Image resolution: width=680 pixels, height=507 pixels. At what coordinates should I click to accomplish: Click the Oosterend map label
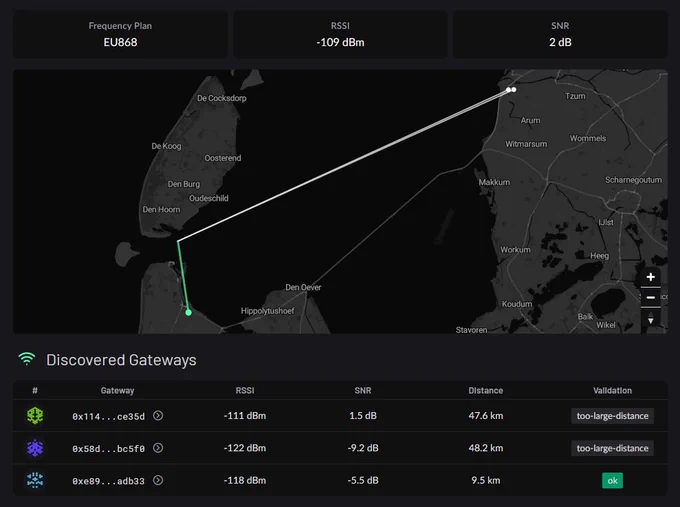(223, 158)
